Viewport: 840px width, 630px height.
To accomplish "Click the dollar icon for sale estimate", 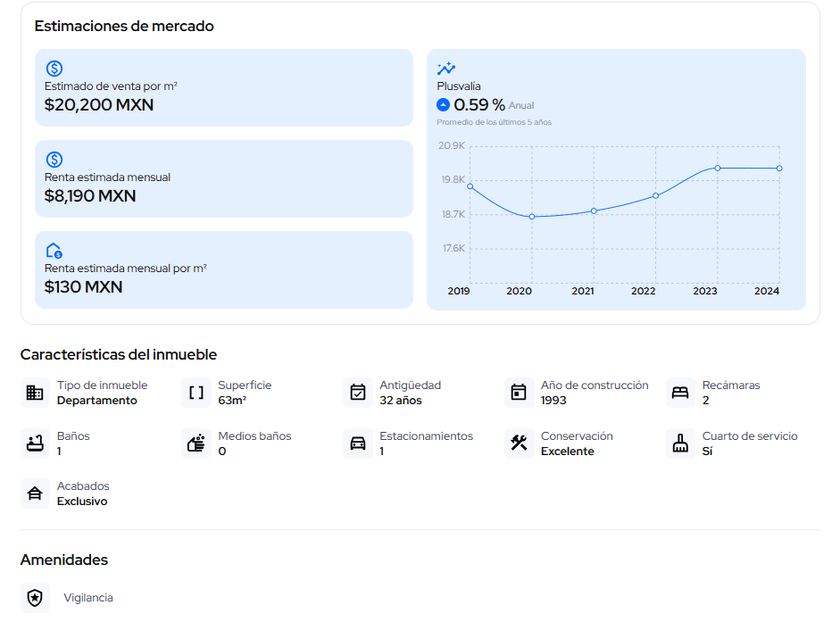I will point(54,69).
